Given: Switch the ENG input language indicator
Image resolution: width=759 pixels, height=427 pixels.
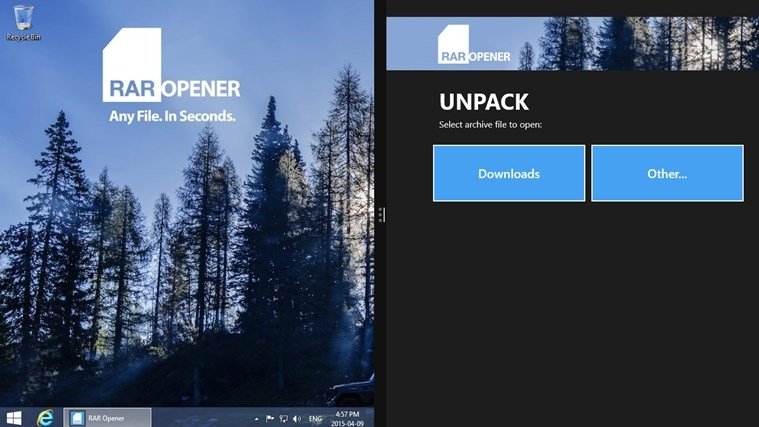Looking at the screenshot, I should (x=315, y=419).
